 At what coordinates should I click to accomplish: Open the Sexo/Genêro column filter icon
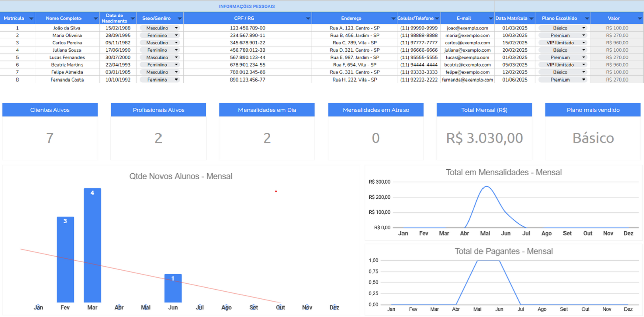coord(180,18)
